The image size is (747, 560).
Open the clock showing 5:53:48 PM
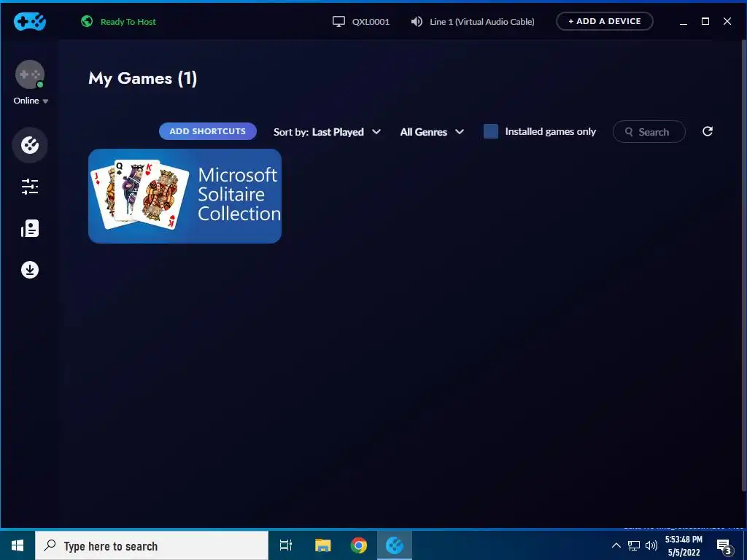coord(684,546)
